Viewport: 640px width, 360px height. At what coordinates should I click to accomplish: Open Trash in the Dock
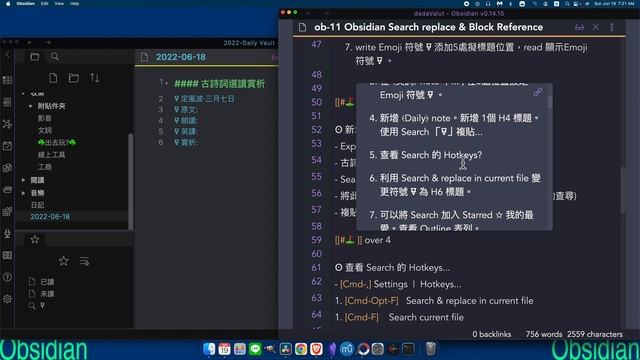[x=431, y=349]
